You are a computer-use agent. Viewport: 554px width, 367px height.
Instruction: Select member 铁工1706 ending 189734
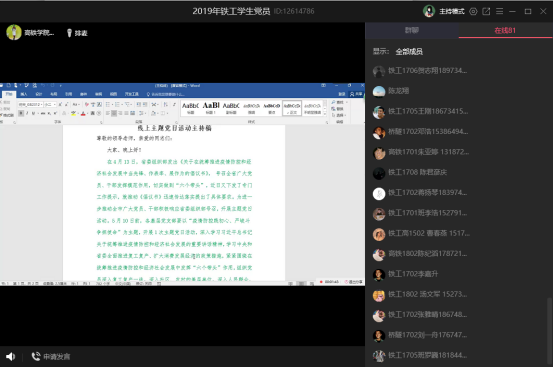pyautogui.click(x=459, y=71)
